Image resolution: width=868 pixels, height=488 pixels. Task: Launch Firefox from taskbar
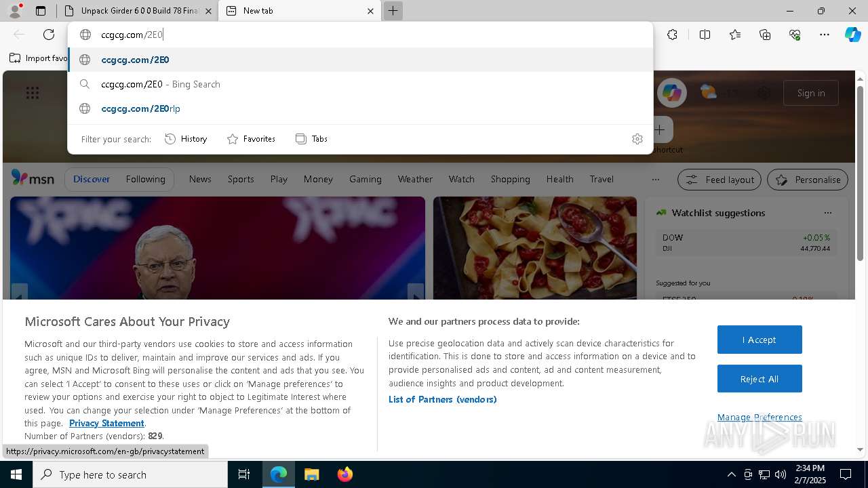344,474
